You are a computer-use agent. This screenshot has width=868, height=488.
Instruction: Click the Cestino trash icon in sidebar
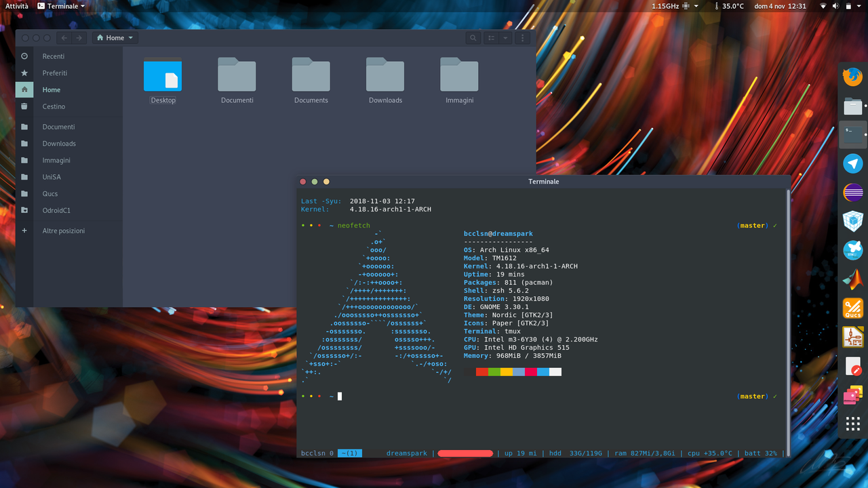click(24, 106)
